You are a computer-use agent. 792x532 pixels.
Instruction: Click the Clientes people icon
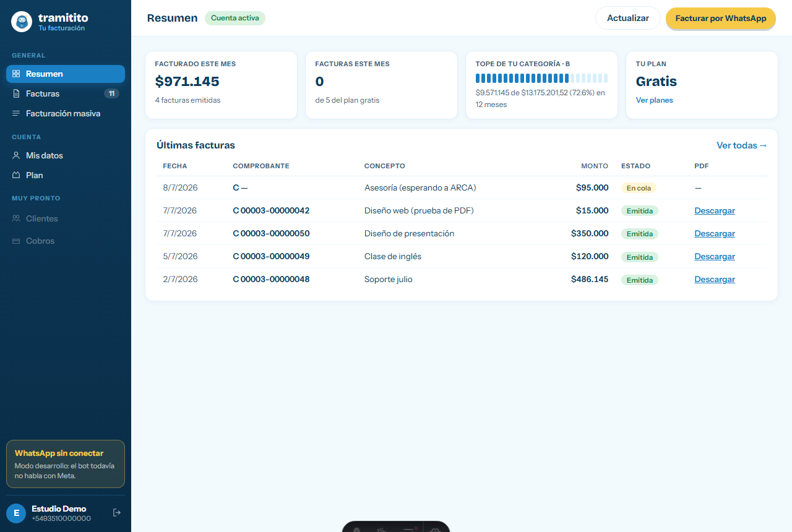[16, 218]
